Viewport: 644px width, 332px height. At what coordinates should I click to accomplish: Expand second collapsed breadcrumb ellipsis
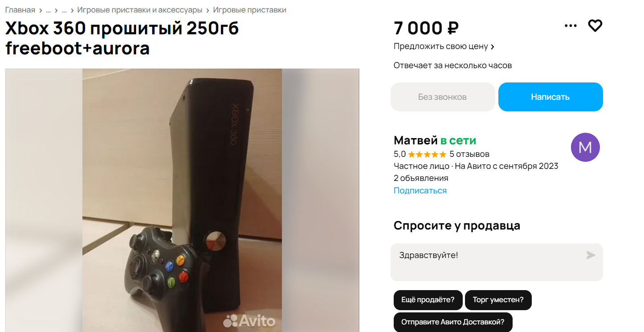point(64,10)
